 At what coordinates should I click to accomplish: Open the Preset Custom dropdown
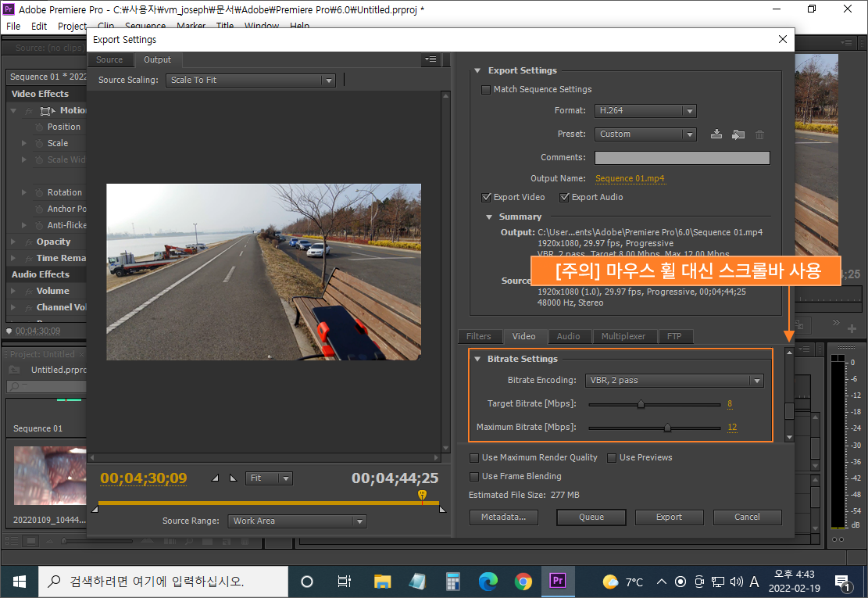click(645, 134)
